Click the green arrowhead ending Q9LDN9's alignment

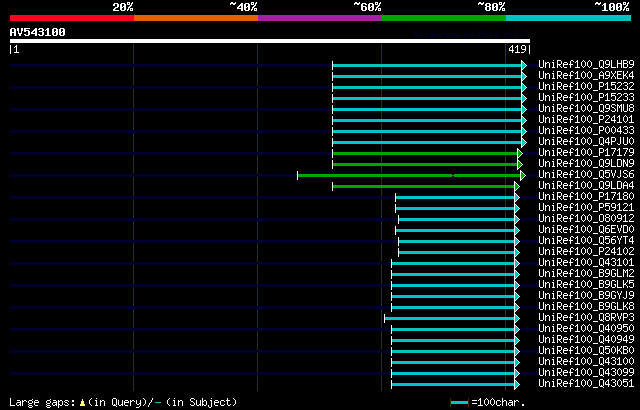point(520,164)
